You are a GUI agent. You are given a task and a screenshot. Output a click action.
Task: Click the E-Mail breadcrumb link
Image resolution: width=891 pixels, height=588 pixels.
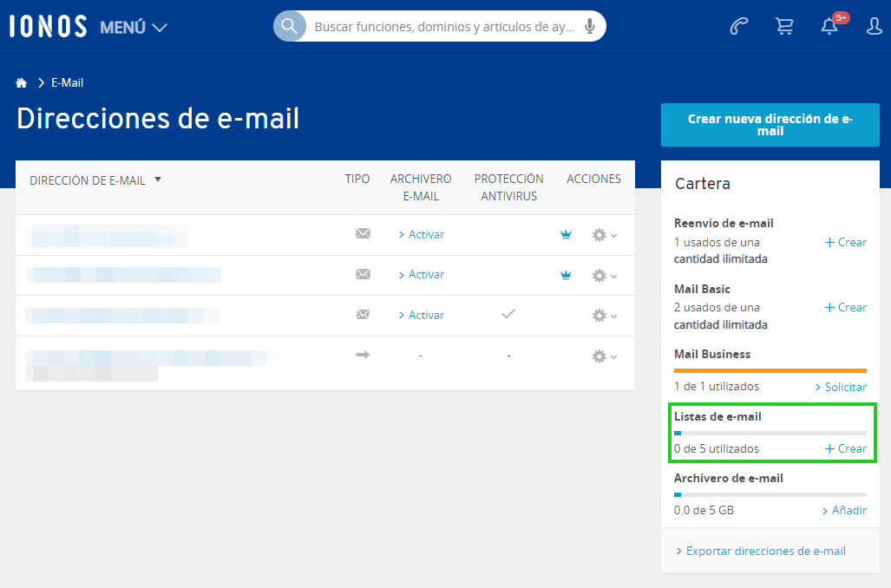pos(67,83)
